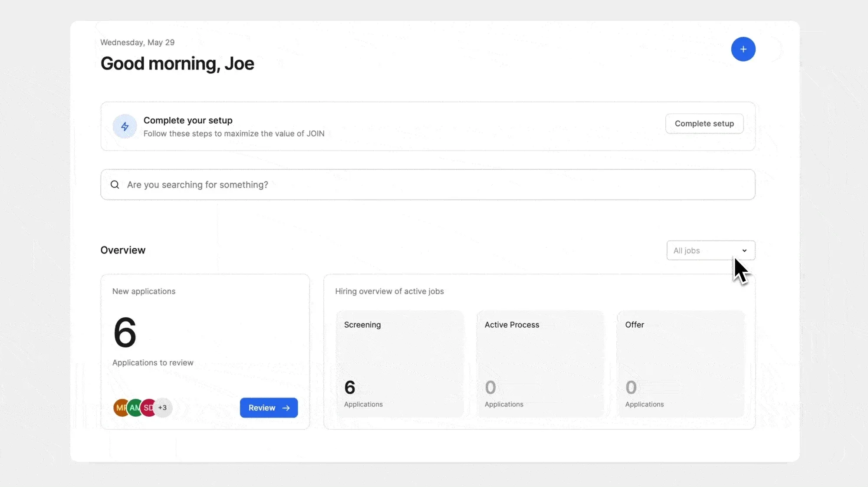Viewport: 868px width, 487px height.
Task: Click 'Hiring overview of active jobs' label
Action: pos(389,291)
